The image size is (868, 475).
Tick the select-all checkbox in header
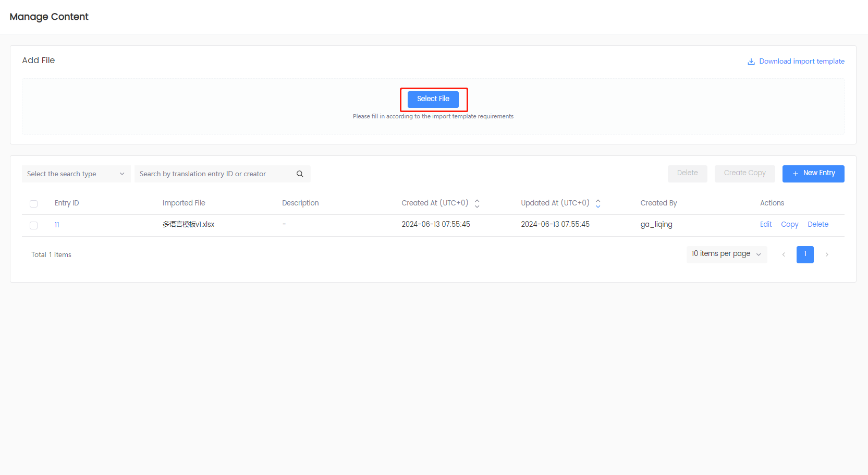pyautogui.click(x=34, y=204)
